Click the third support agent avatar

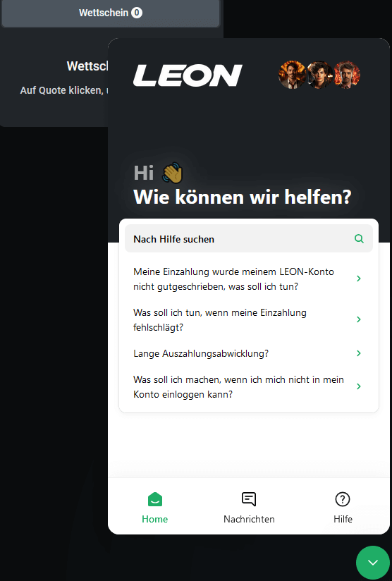click(347, 75)
